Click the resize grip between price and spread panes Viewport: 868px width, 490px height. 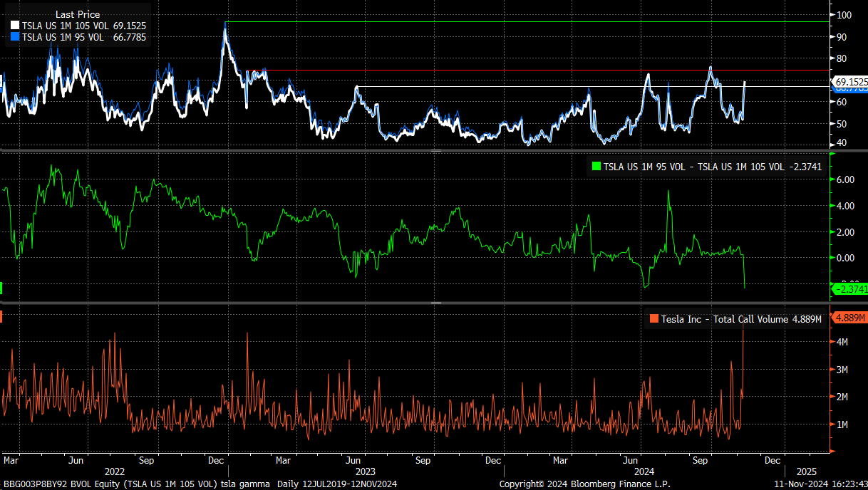coord(435,151)
